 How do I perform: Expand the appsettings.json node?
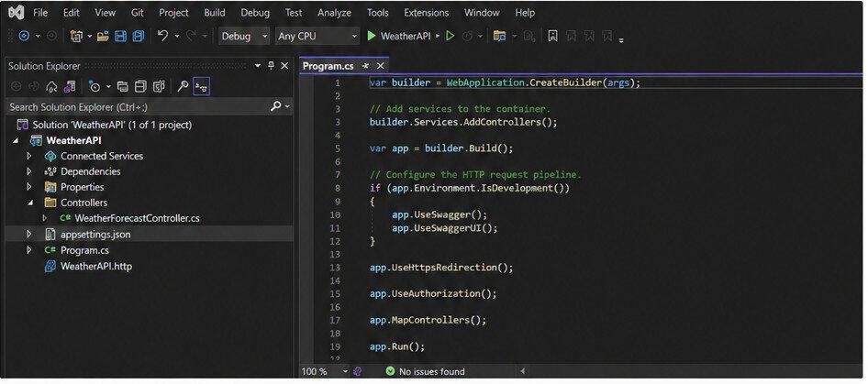[x=29, y=234]
